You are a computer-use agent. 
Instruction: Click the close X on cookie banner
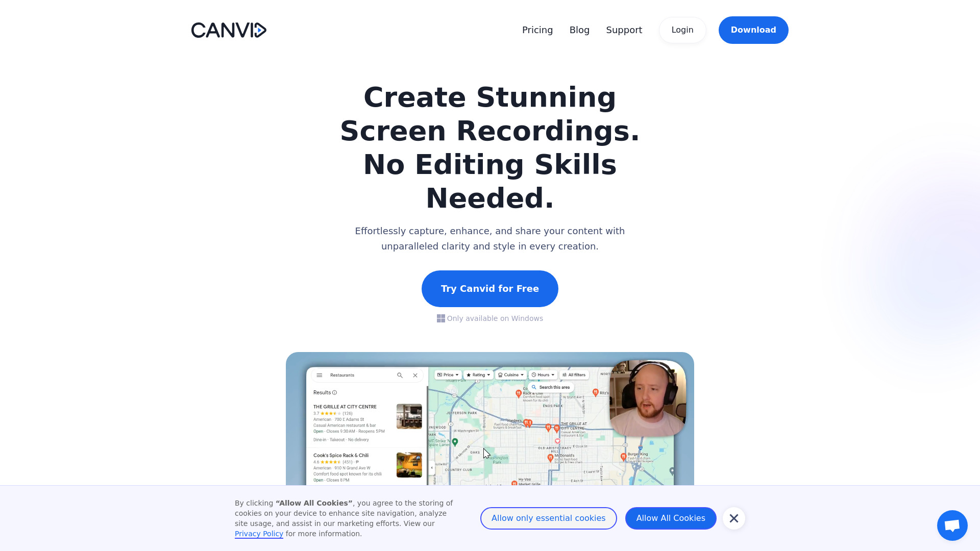pos(734,518)
